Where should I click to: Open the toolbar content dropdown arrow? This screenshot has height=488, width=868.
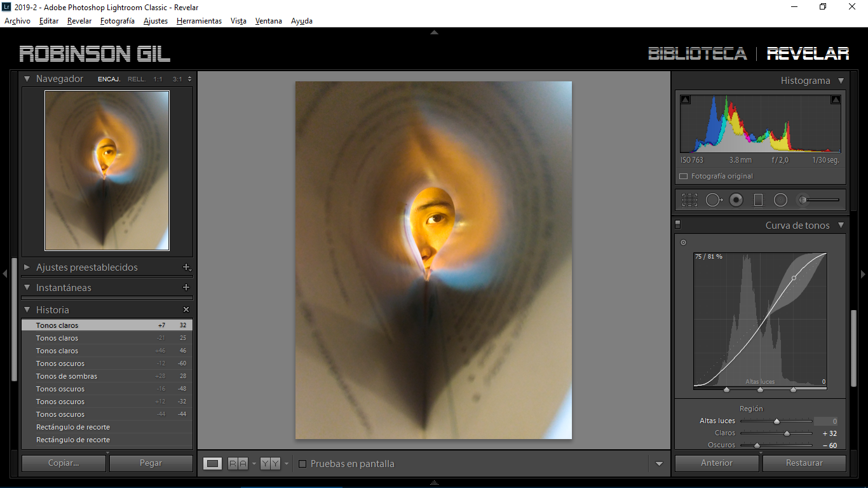(659, 464)
